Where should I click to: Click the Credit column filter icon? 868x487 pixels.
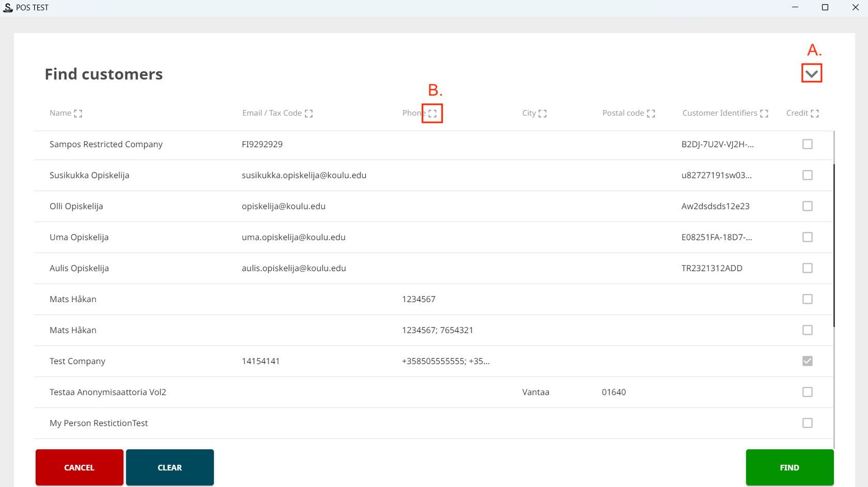[815, 113]
